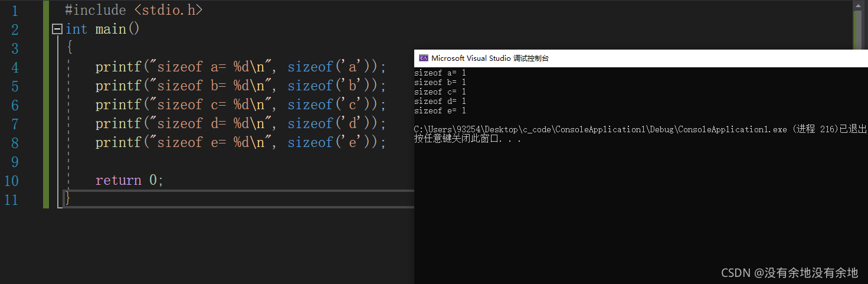Click the printf line for sizeof c
Image resolution: width=868 pixels, height=284 pixels.
coord(241,105)
